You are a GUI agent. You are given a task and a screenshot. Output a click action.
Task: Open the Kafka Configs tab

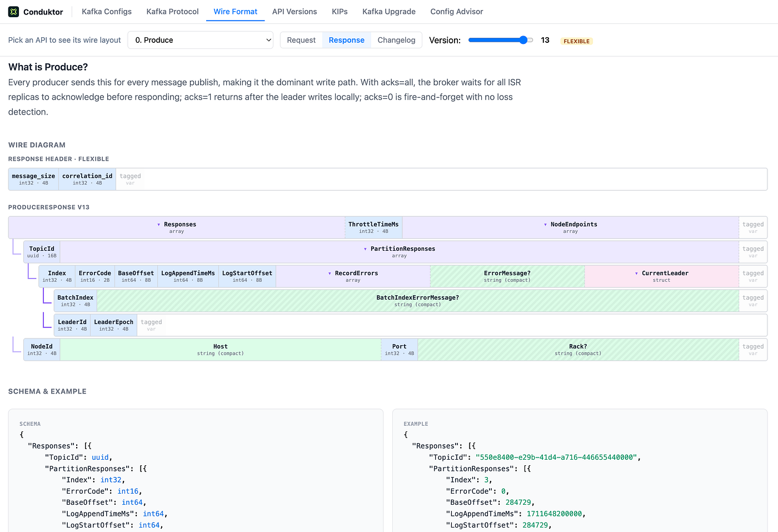(x=107, y=12)
